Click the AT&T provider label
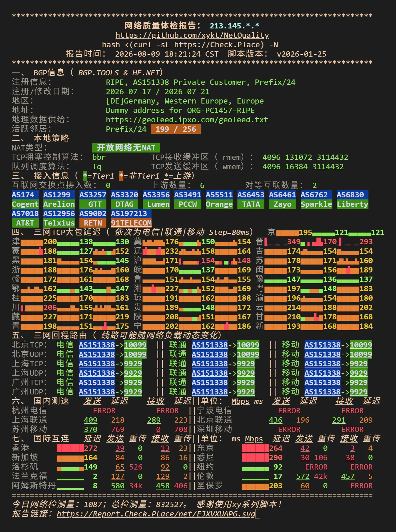The image size is (396, 532). (25, 223)
